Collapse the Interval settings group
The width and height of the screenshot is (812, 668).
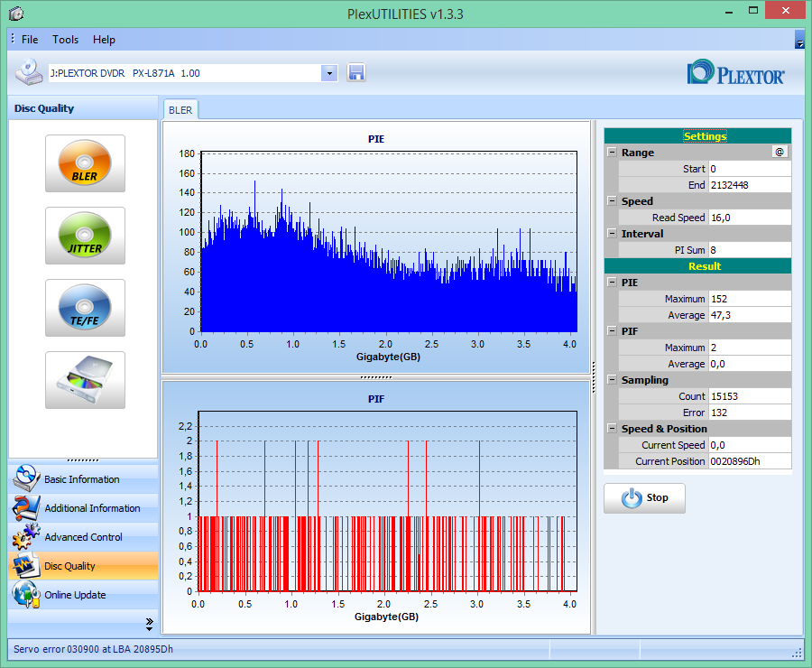point(612,233)
